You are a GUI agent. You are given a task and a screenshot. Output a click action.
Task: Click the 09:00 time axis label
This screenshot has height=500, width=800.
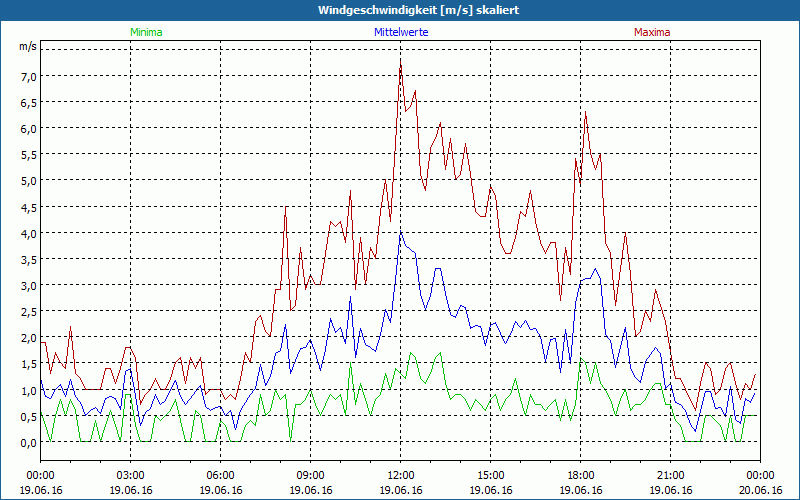point(311,476)
